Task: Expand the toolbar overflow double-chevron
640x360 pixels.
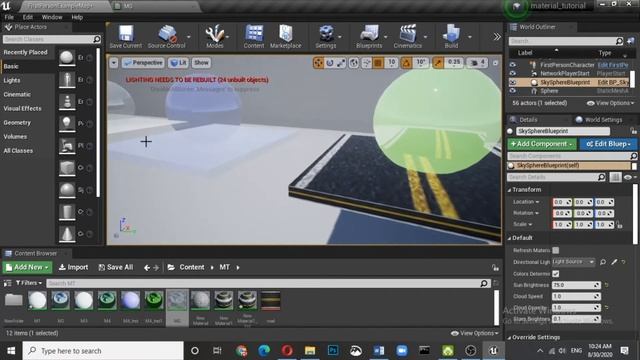Action: pos(497,37)
